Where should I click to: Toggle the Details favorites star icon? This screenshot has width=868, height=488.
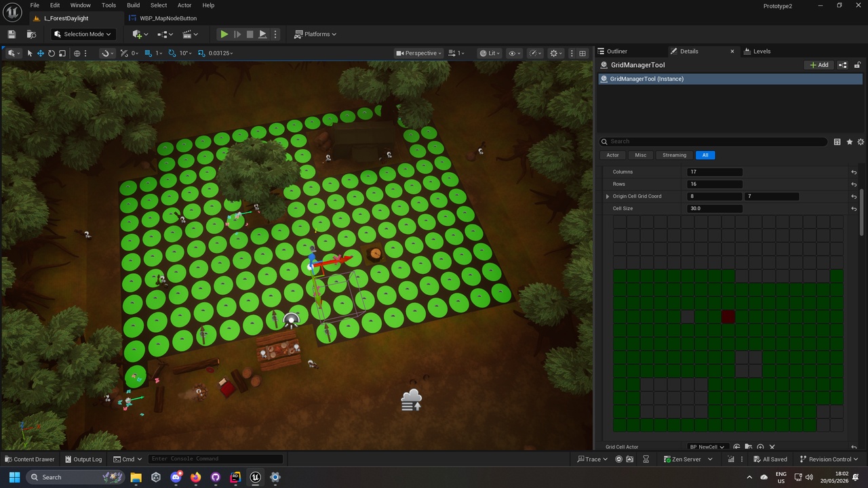pyautogui.click(x=849, y=142)
